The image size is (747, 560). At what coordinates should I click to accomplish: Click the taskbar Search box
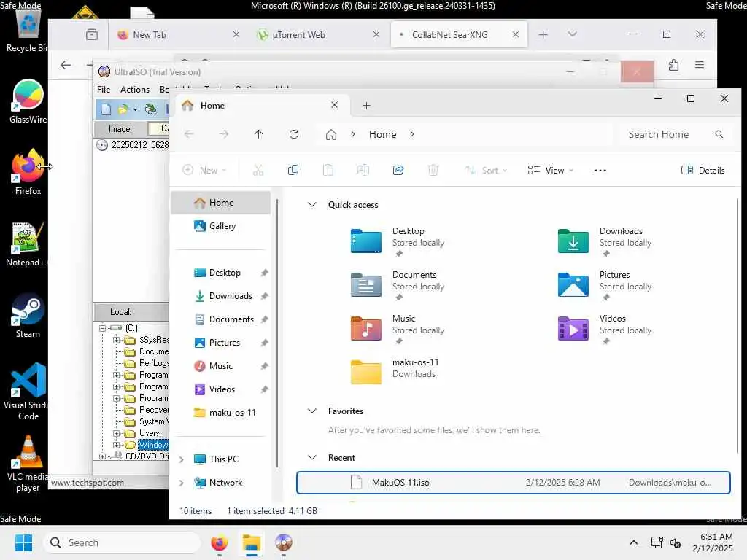click(122, 542)
